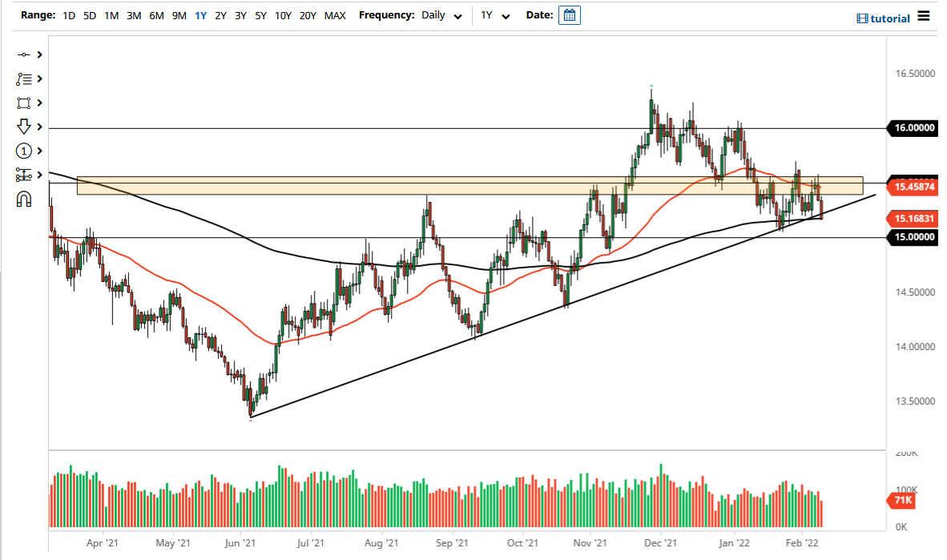Open the Fibonacci annotation tool

24,79
